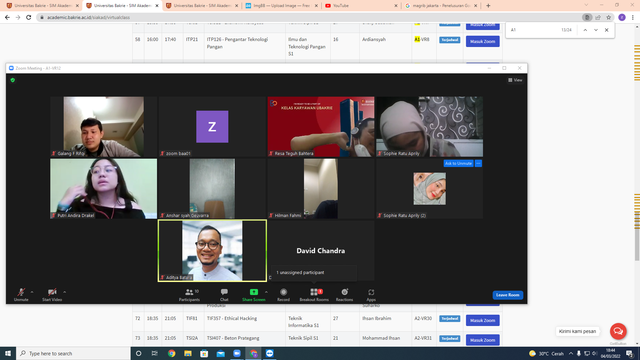Screen dimensions: 640x360
Task: Close the find-in-page bar
Action: [607, 30]
